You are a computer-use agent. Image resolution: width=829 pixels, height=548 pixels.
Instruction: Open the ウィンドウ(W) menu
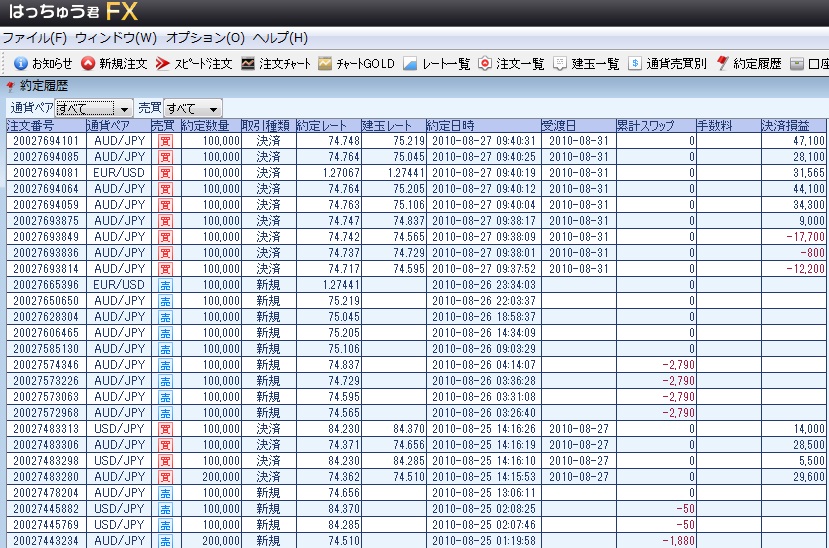pos(115,38)
